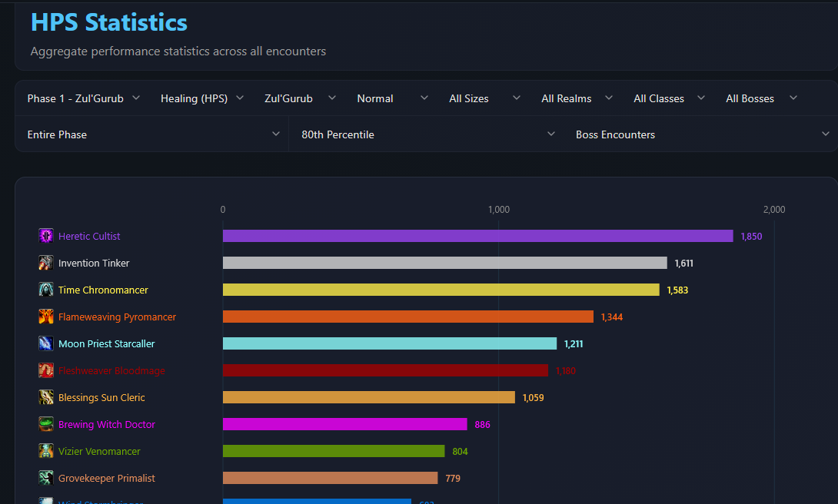Open the All Bosses dropdown
The image size is (838, 504).
point(761,98)
